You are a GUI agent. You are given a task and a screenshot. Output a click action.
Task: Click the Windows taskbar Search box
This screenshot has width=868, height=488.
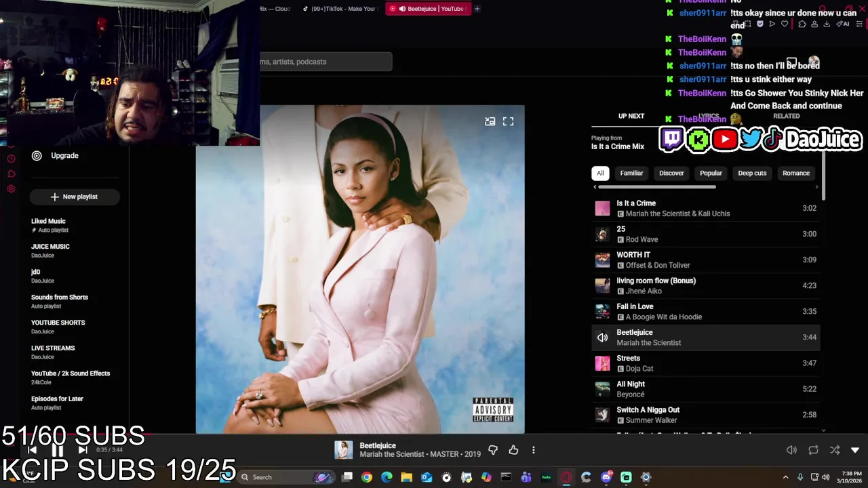[x=287, y=477]
